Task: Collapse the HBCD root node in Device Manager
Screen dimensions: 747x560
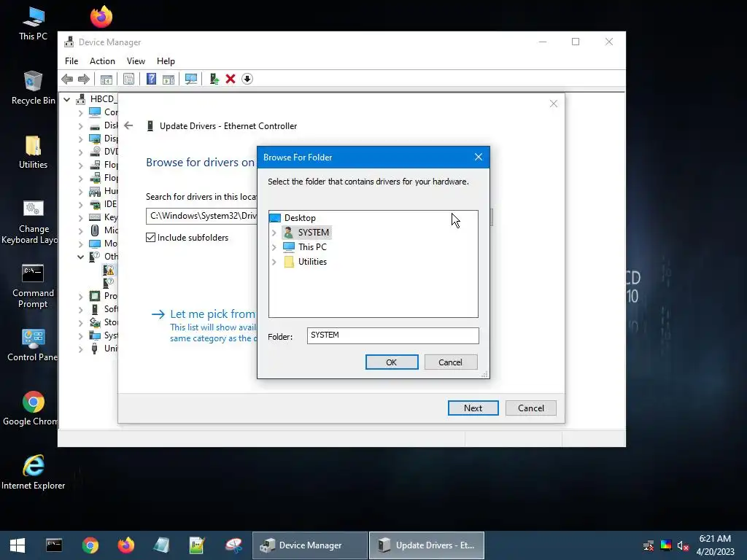Action: pyautogui.click(x=67, y=99)
